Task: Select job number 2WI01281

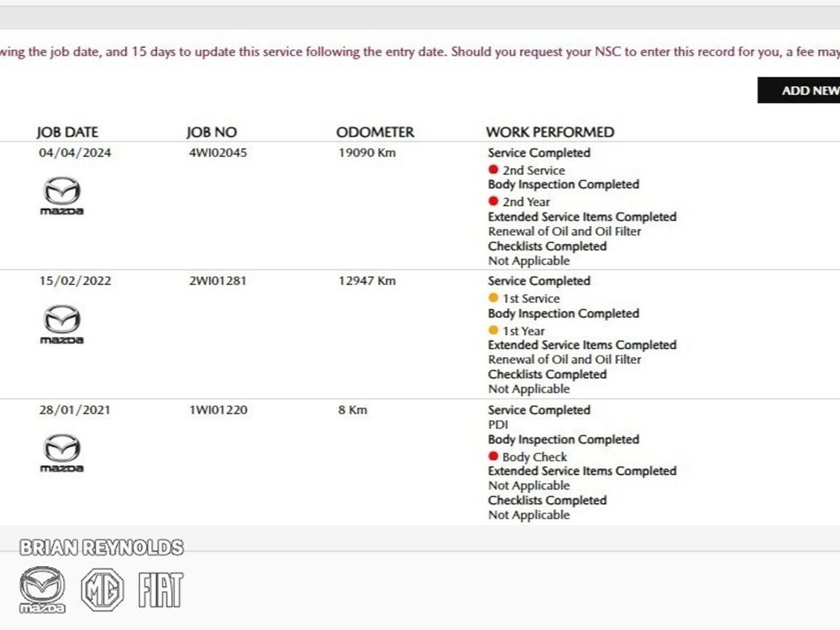Action: point(217,281)
